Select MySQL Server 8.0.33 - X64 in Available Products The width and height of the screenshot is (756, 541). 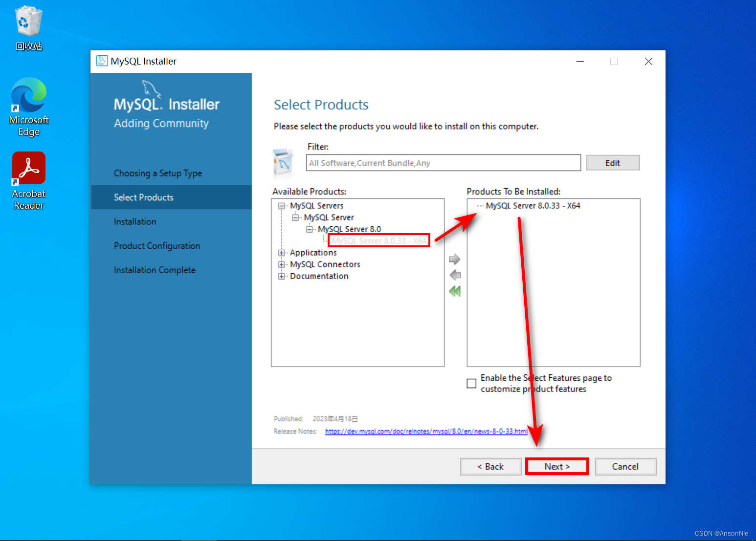(379, 241)
